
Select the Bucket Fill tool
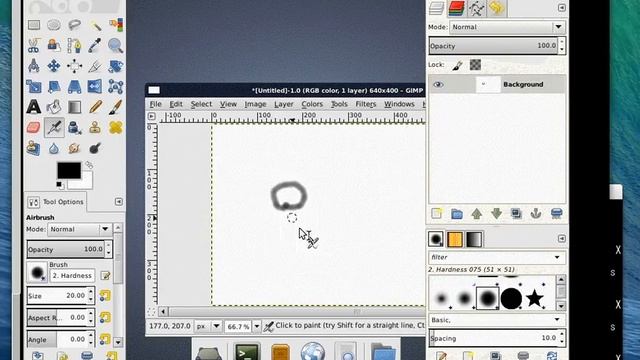[54, 107]
